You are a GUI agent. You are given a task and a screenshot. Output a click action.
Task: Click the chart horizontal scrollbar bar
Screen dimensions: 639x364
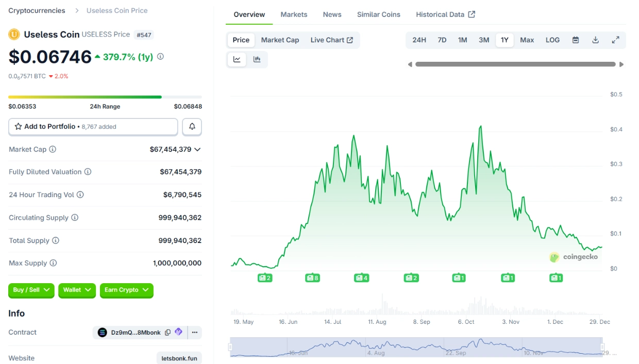tap(515, 64)
